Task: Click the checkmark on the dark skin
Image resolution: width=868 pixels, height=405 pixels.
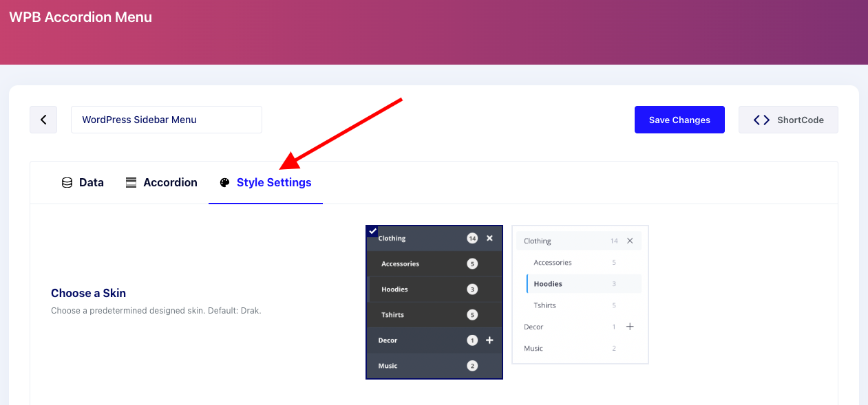Action: point(372,231)
